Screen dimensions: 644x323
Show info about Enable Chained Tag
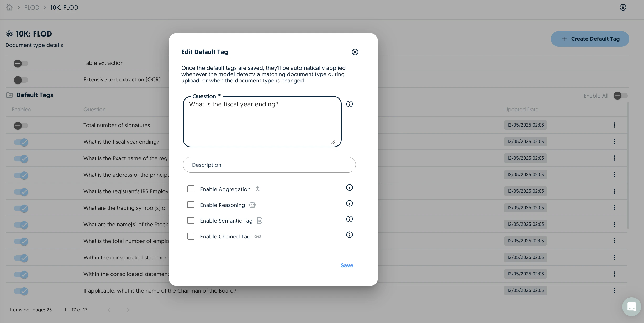[x=350, y=235]
